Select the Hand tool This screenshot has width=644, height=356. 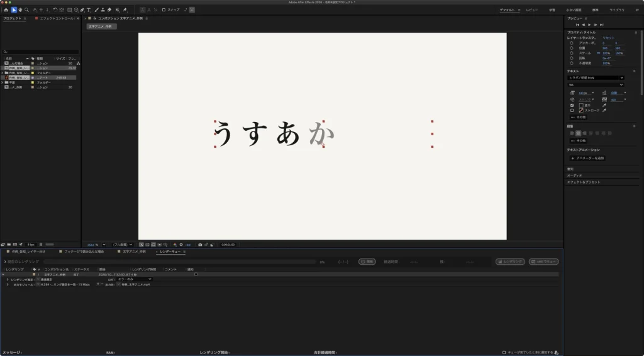(x=20, y=10)
